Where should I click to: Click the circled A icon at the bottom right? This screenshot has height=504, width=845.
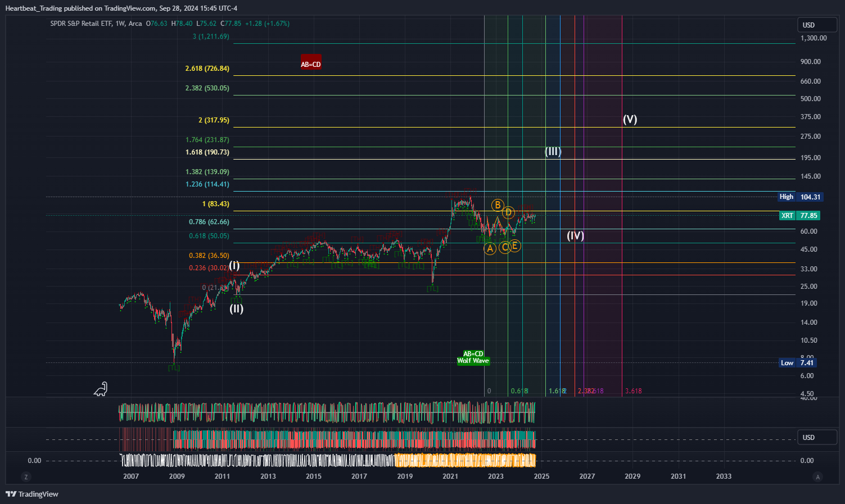pyautogui.click(x=818, y=477)
